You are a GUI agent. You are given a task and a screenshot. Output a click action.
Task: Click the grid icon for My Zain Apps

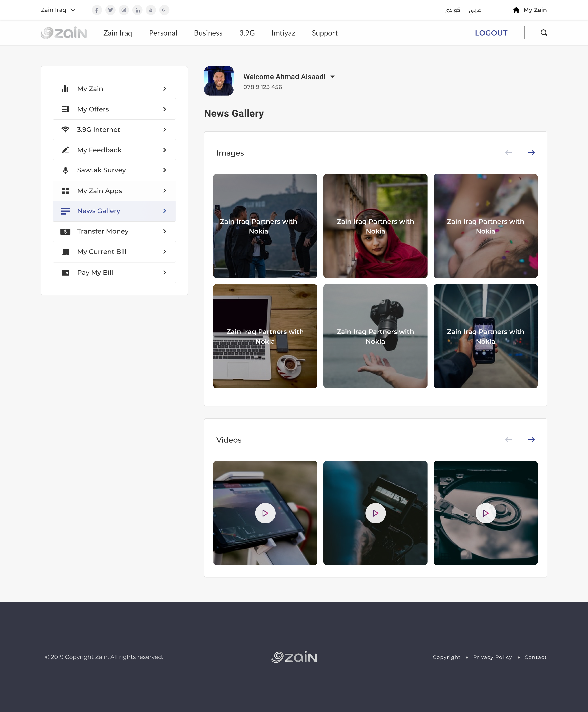[65, 191]
